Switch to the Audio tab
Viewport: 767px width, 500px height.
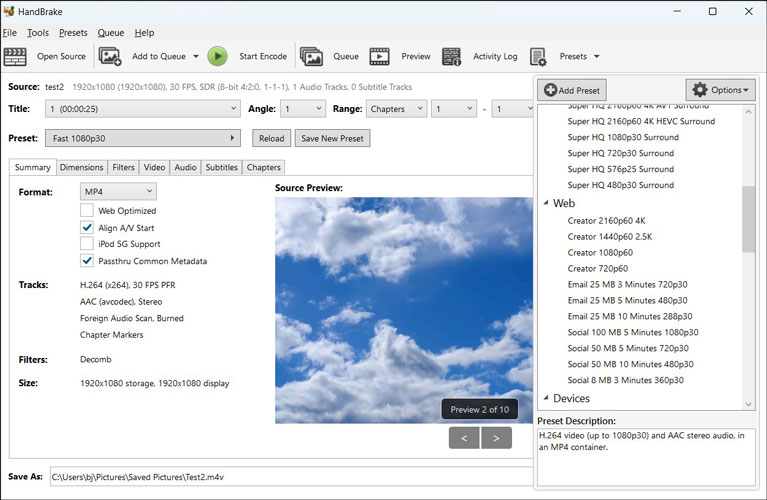tap(185, 167)
